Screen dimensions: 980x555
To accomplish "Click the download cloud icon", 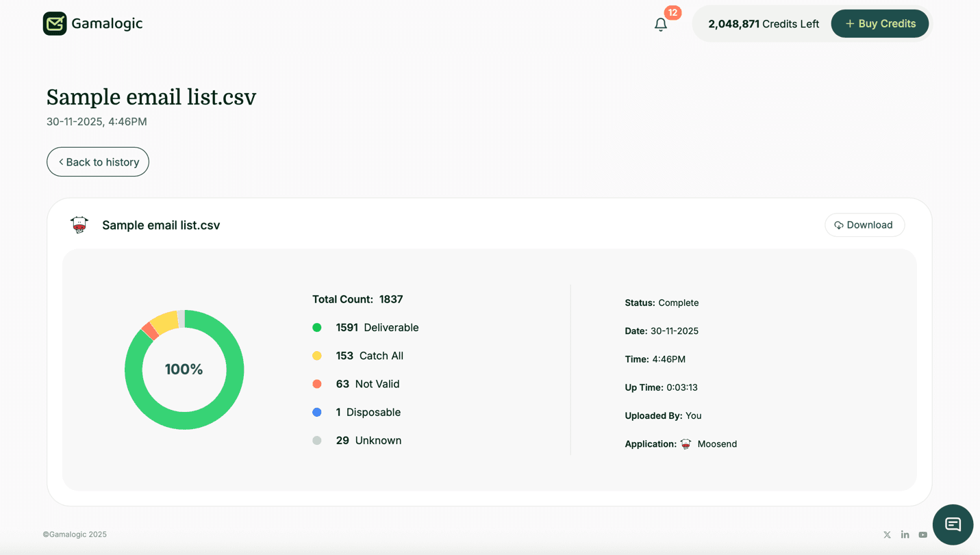I will pyautogui.click(x=839, y=224).
